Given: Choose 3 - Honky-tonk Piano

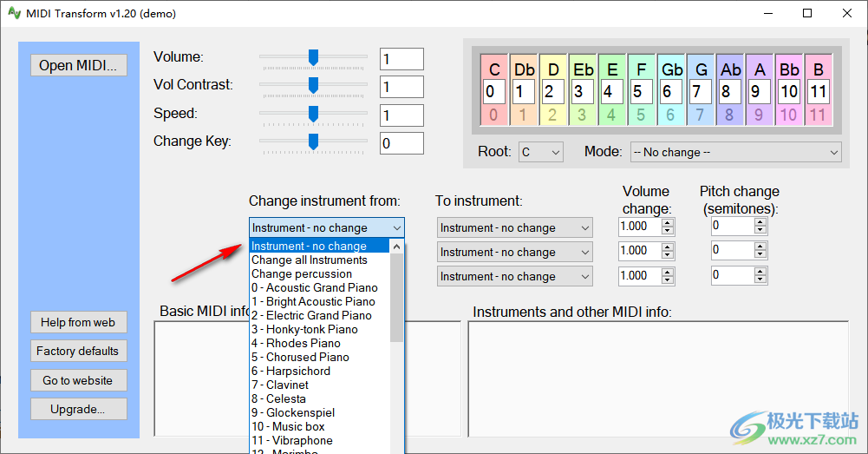Looking at the screenshot, I should [320, 329].
